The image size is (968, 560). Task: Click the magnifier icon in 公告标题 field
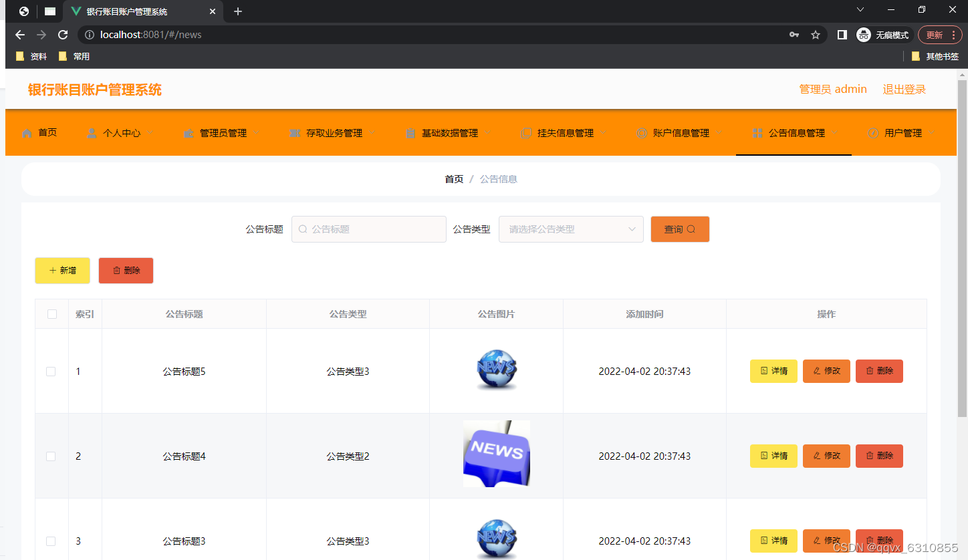coord(303,229)
